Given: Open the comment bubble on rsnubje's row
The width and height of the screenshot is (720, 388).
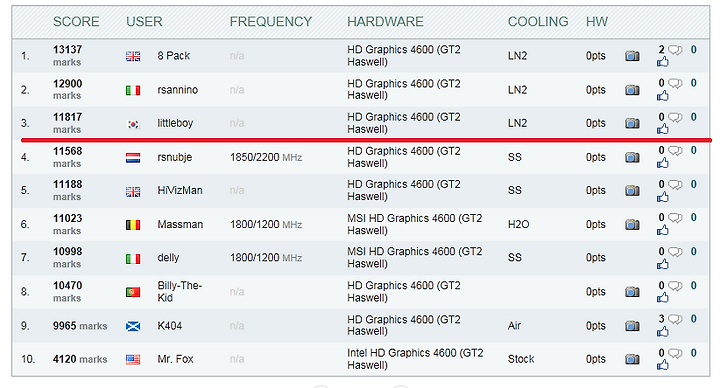Looking at the screenshot, I should coord(675,151).
